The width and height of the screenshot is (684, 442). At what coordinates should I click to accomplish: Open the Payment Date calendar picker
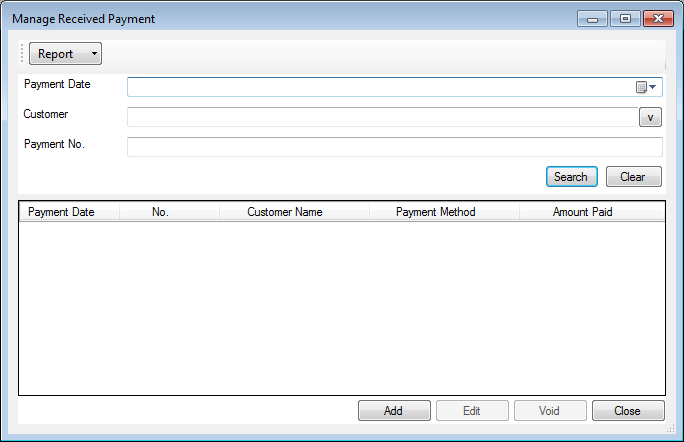pyautogui.click(x=647, y=87)
